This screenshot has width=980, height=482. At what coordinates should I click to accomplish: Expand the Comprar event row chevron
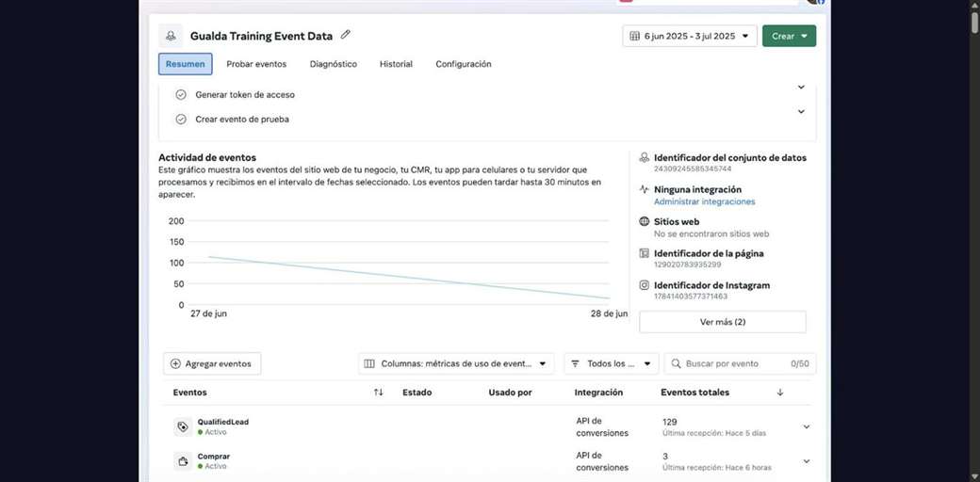[807, 461]
